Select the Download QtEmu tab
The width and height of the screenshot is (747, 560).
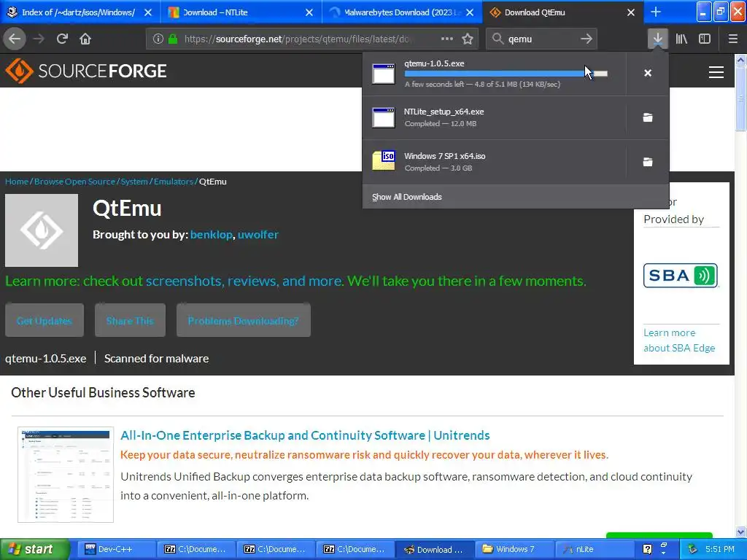click(x=562, y=12)
